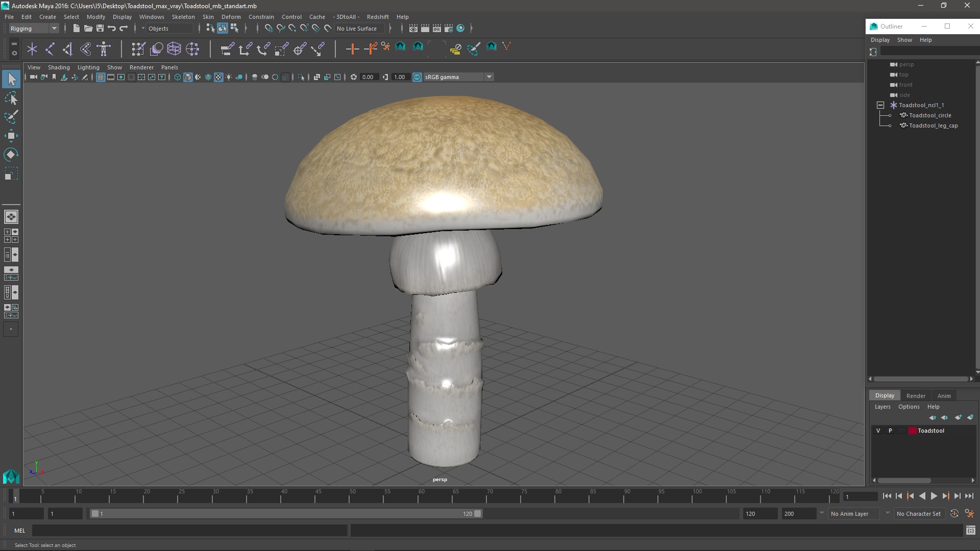Go to start of playback range
This screenshot has height=551, width=980.
pyautogui.click(x=887, y=496)
